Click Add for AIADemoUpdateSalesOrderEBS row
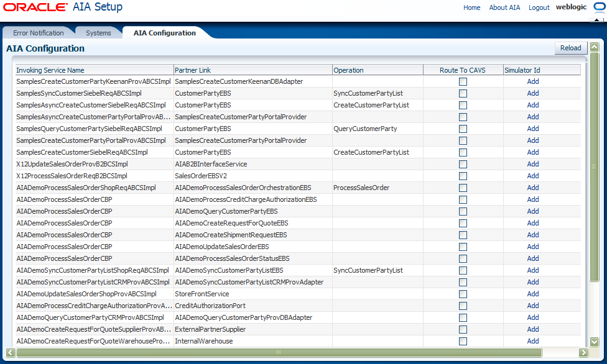 [532, 247]
